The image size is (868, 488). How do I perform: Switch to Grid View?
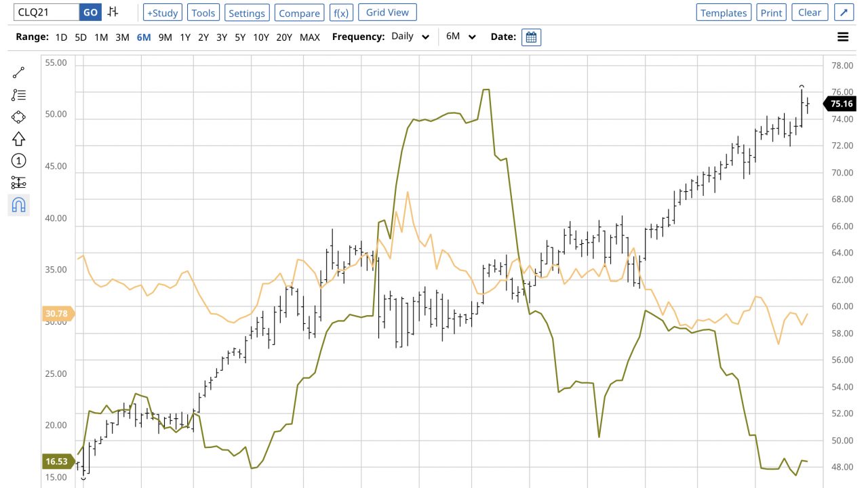(x=387, y=12)
